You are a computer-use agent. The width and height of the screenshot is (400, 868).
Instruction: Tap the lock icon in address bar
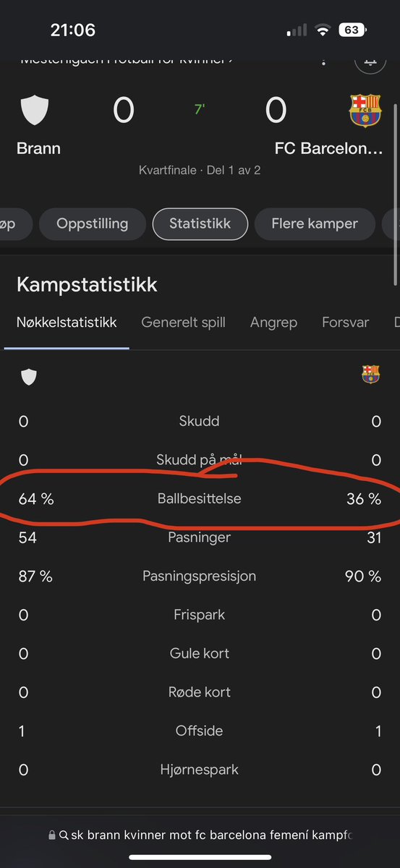click(x=51, y=834)
